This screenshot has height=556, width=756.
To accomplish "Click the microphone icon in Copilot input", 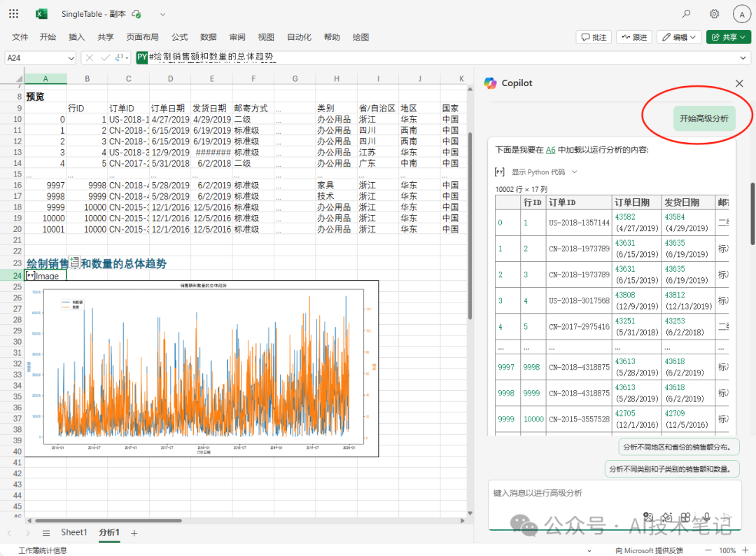I will click(x=707, y=516).
